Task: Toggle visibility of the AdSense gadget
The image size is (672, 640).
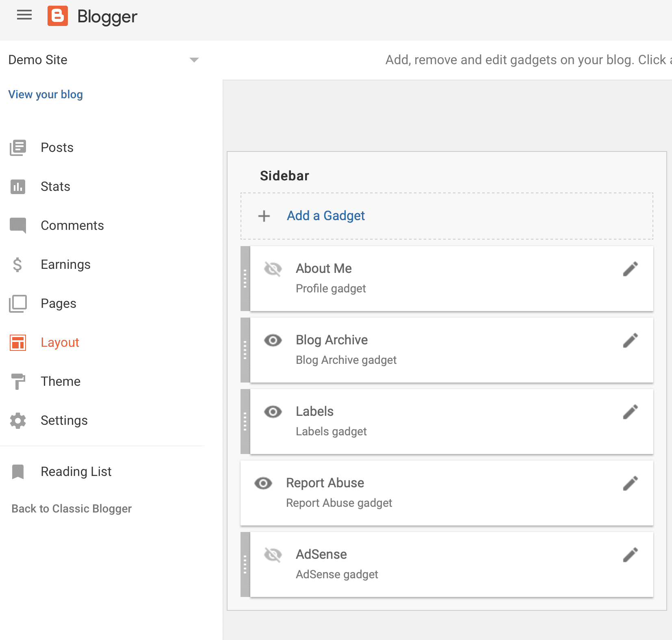Action: point(273,554)
